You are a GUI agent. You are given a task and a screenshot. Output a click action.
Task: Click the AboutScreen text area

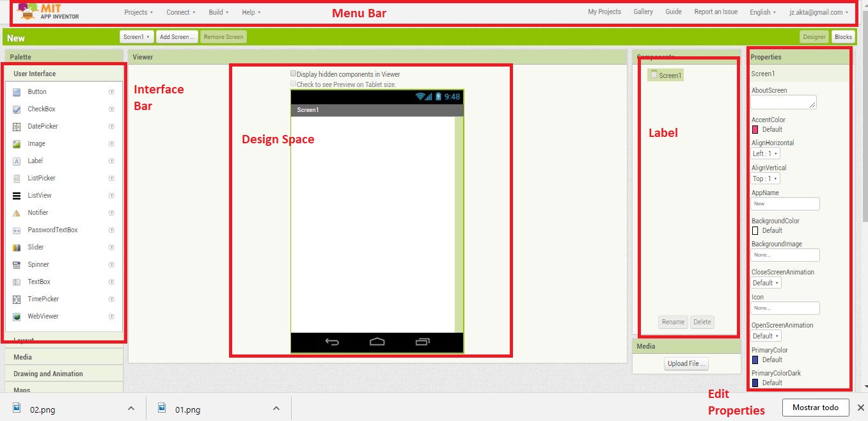[784, 102]
